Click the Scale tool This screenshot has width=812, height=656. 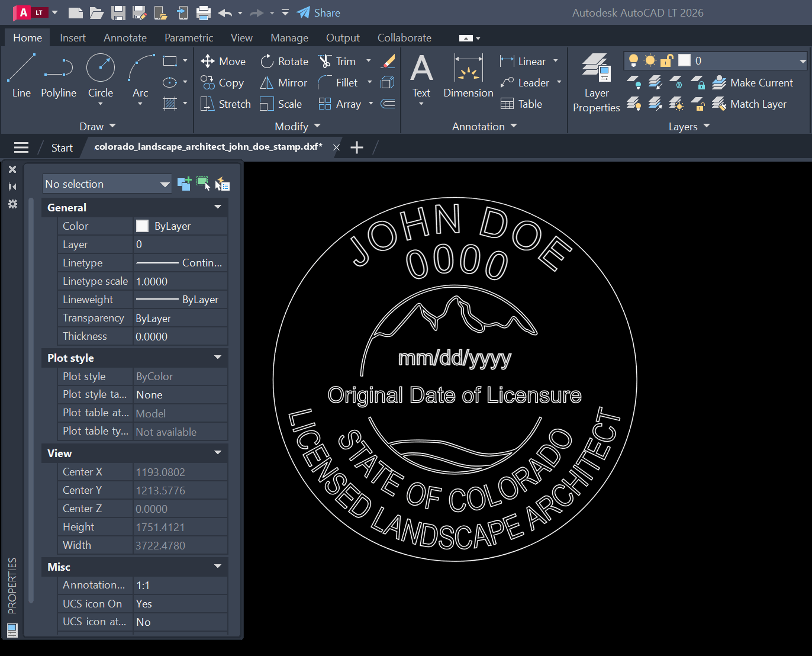[281, 104]
